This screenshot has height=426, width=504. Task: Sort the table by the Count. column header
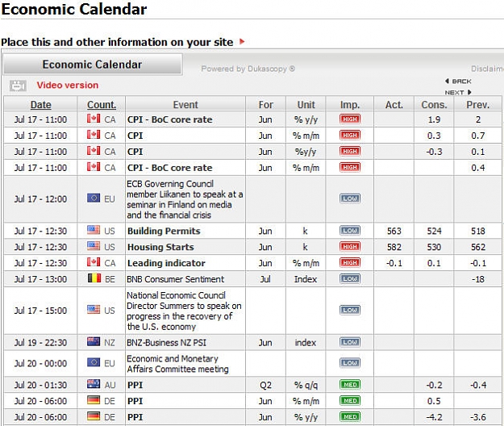point(102,105)
